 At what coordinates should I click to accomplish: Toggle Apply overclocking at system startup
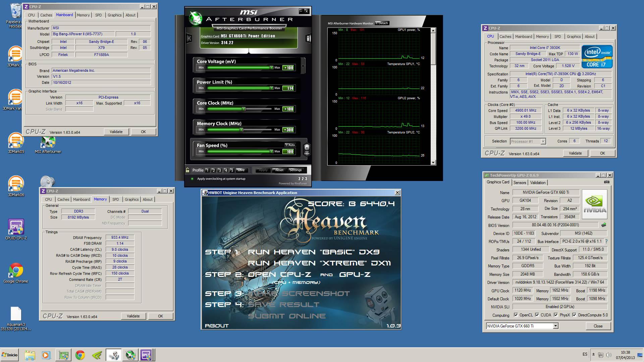[x=192, y=179]
